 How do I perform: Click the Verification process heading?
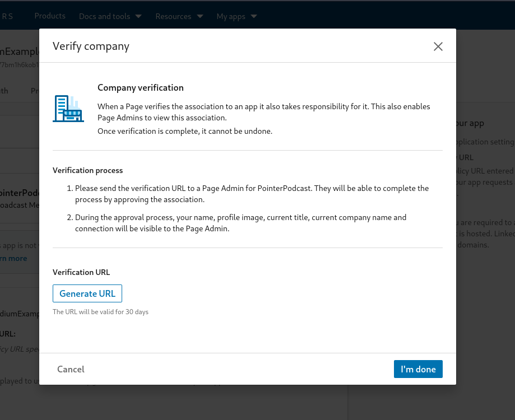[x=88, y=170]
